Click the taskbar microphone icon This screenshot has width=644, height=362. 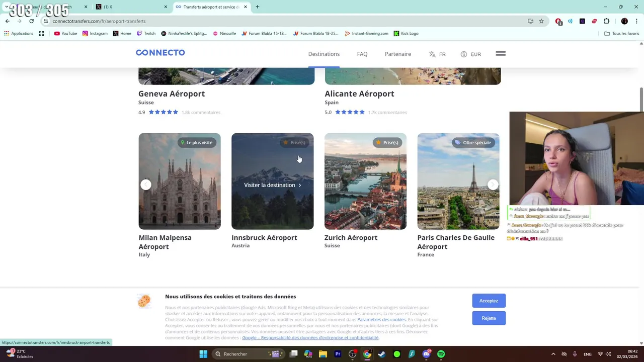pos(575,354)
